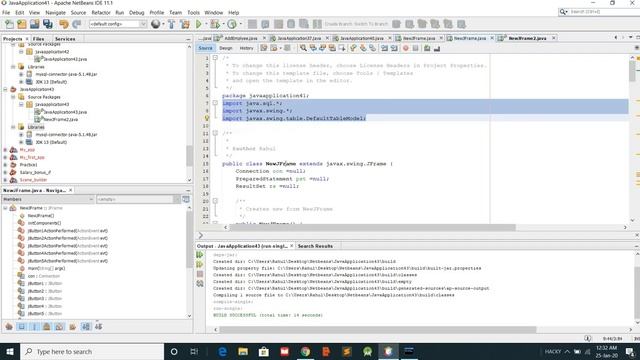Screen dimensions: 640x360
Task: Click the Redo arrow icon
Action: click(x=76, y=24)
